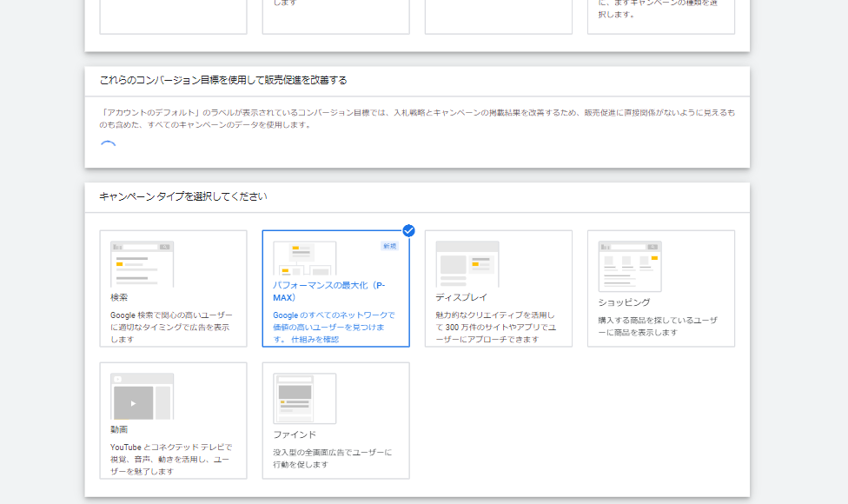Select the 検索 campaign type card
848x504 pixels.
point(173,288)
